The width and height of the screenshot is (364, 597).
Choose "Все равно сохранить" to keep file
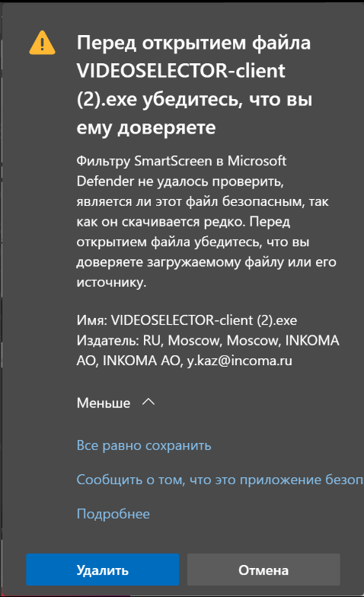click(x=144, y=445)
